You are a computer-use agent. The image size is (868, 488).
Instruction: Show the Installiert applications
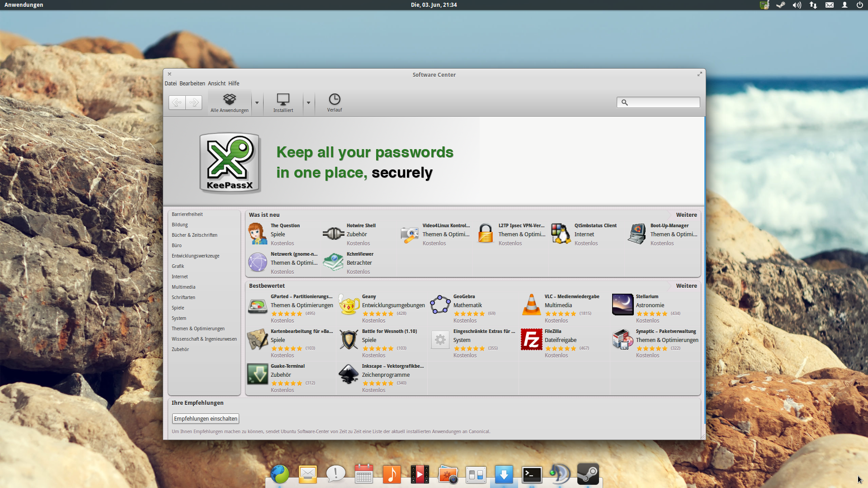[283, 103]
